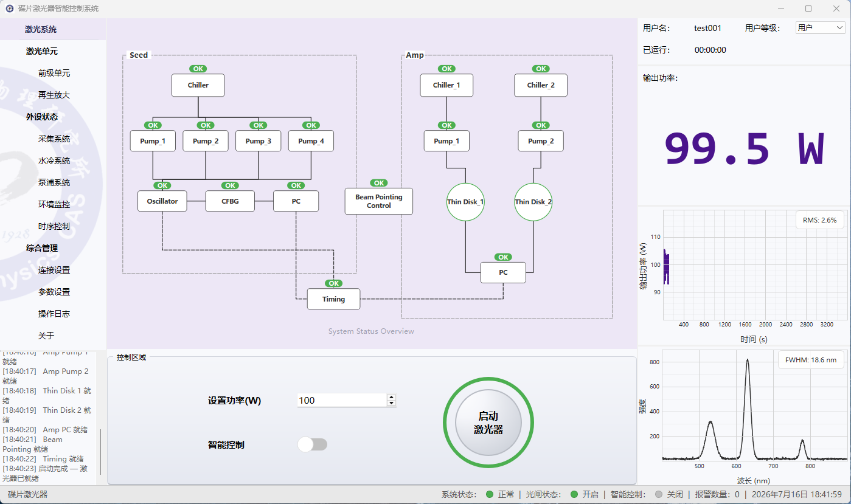The height and width of the screenshot is (504, 851).
Task: Toggle the 智能控制 switch on
Action: click(x=313, y=444)
